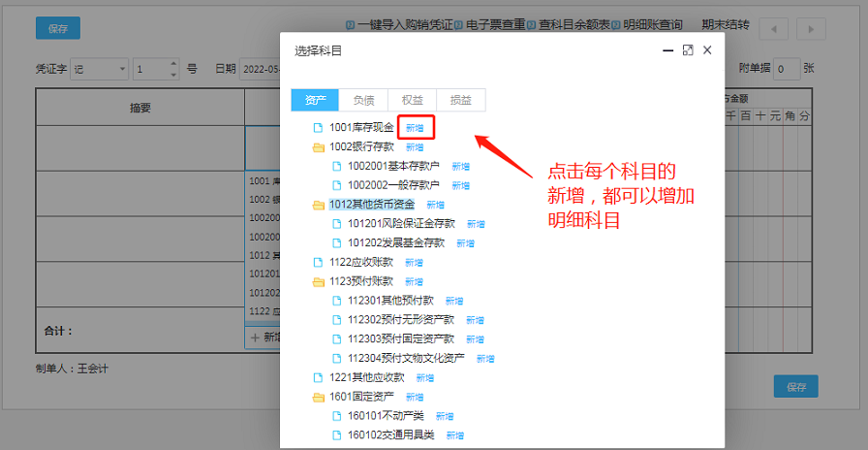Click 新增 next to 1601固定资产

click(x=415, y=398)
